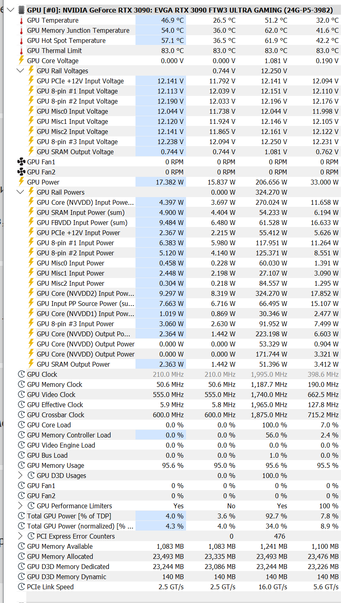Click the thermometer icon for GPU Memory Junction Temperature
The height and width of the screenshot is (603, 364).
[x=21, y=30]
